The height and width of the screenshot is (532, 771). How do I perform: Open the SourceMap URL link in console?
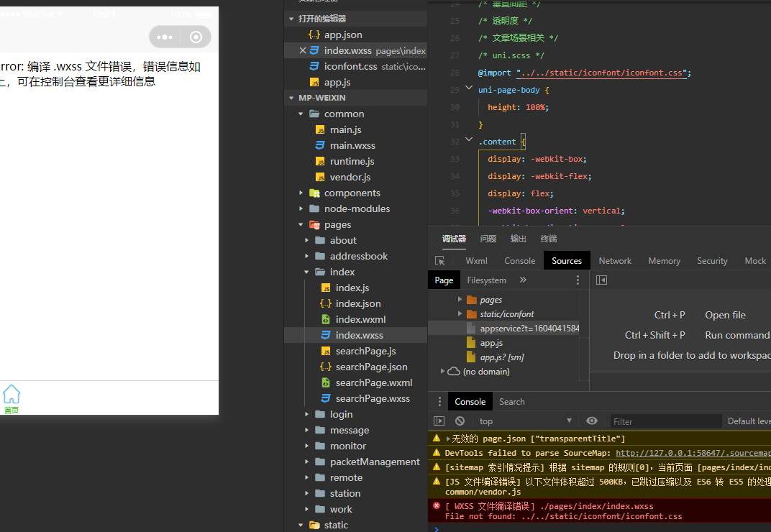693,453
